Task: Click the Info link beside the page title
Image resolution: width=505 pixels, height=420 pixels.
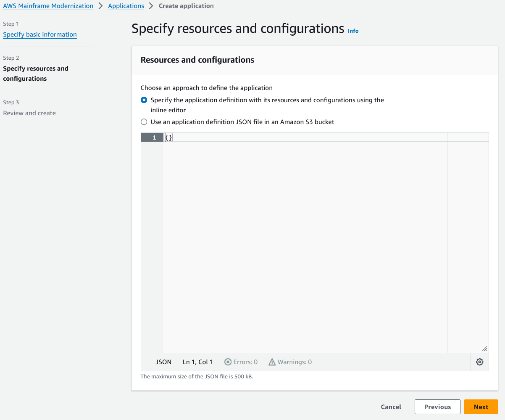Action: (x=353, y=31)
